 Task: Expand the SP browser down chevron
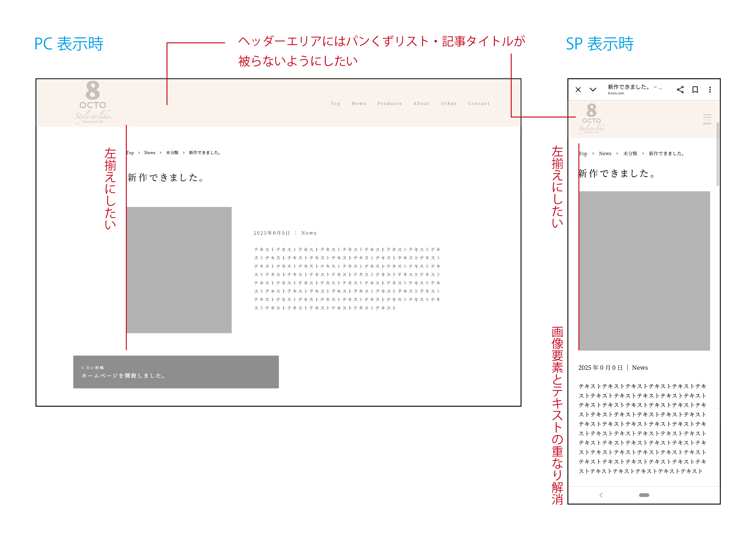point(593,90)
